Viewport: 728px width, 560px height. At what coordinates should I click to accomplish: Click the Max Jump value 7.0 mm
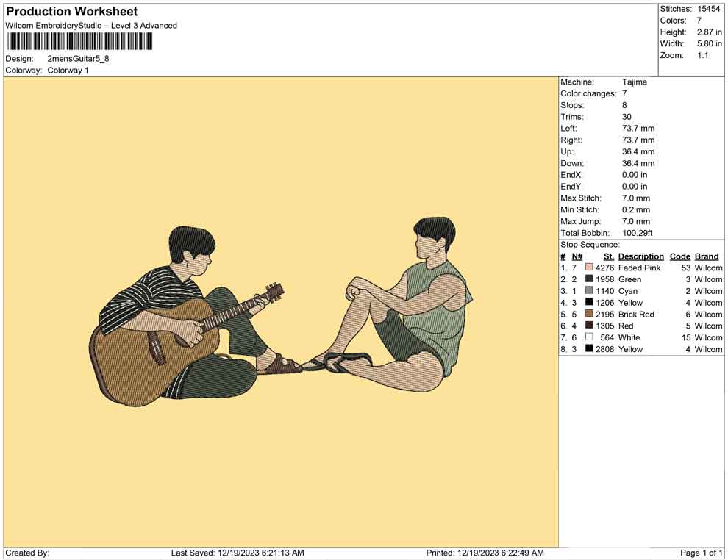[636, 221]
